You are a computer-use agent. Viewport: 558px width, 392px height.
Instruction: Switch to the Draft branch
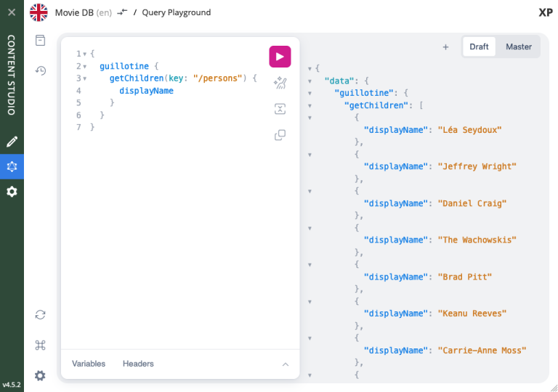pyautogui.click(x=479, y=46)
